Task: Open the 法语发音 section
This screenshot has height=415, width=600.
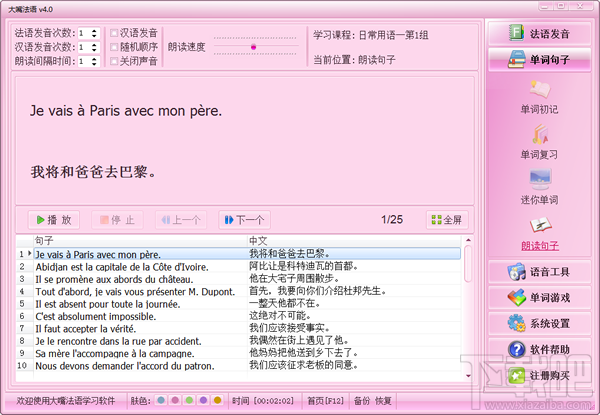Action: point(539,34)
